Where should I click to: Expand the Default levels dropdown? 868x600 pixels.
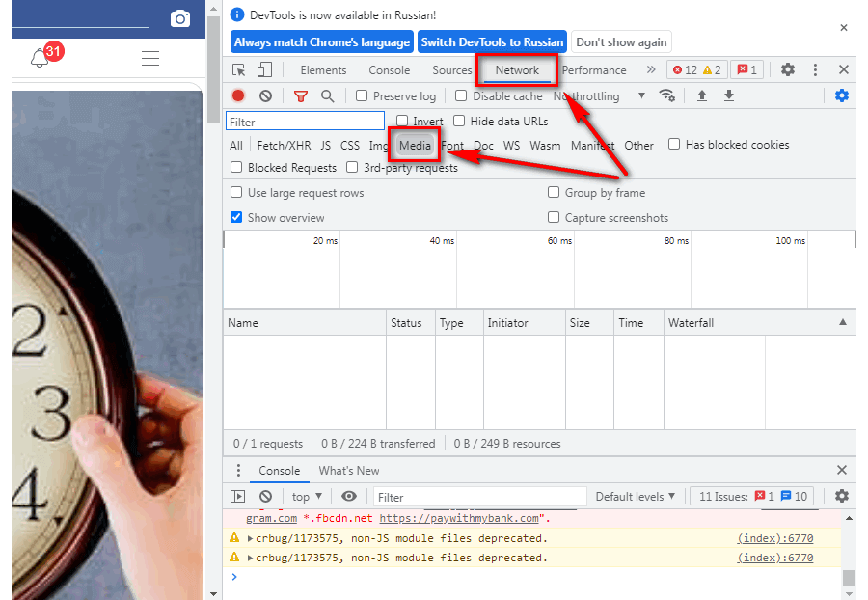tap(636, 497)
